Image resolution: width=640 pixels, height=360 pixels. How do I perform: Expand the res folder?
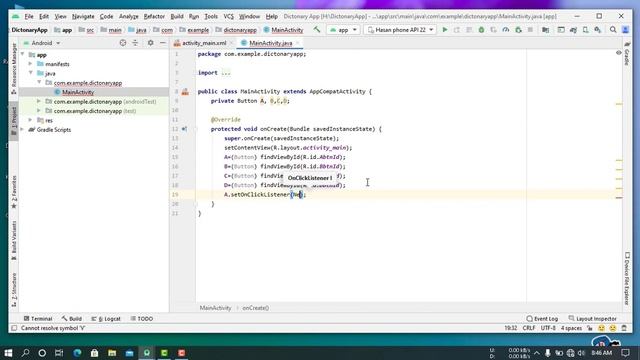[31, 120]
